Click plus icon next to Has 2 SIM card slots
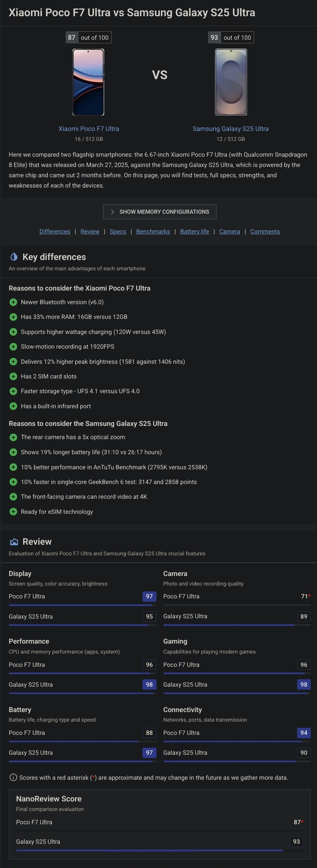The image size is (317, 868). [x=13, y=376]
